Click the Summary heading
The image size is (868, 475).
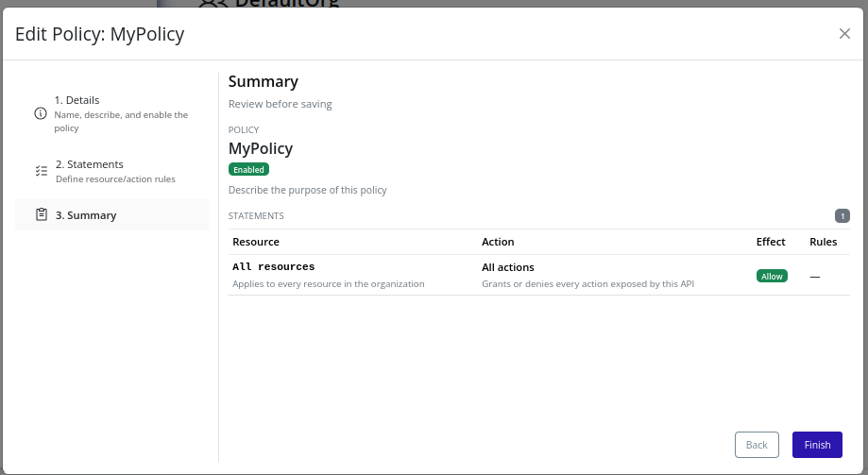point(263,81)
